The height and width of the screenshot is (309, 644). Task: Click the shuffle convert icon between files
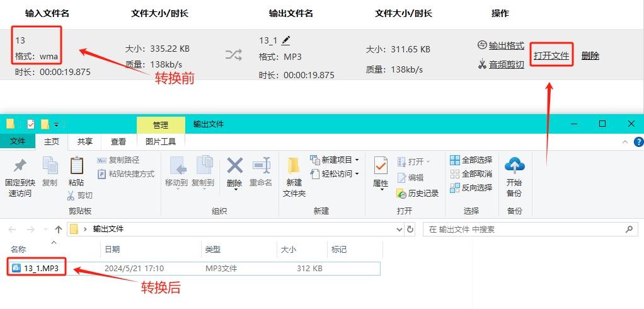click(233, 55)
